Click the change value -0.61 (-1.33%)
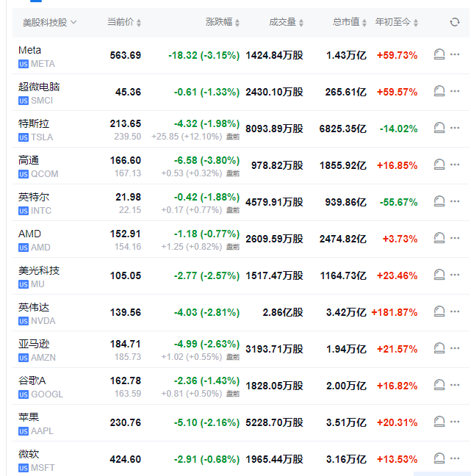The image size is (471, 476). tap(206, 92)
